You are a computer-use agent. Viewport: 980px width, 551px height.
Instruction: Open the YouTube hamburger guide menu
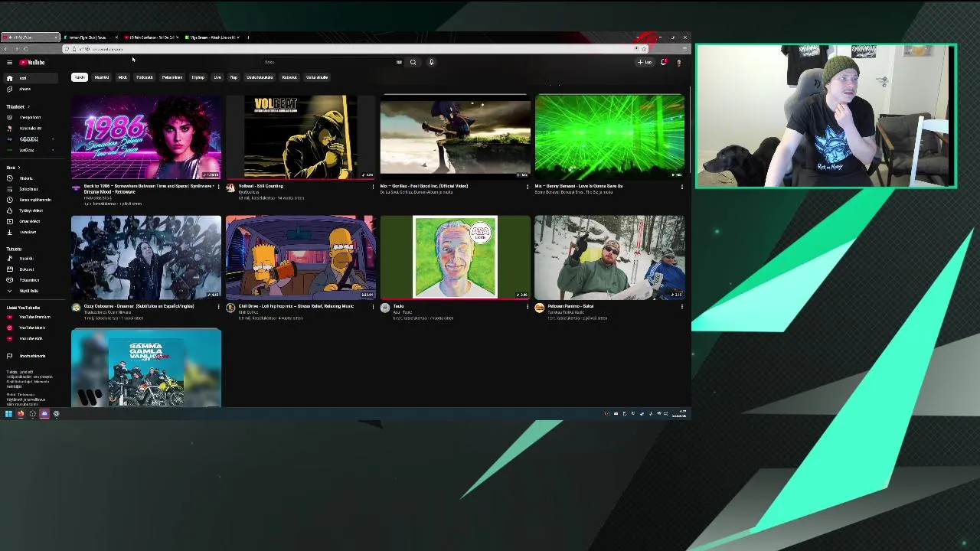tap(9, 62)
